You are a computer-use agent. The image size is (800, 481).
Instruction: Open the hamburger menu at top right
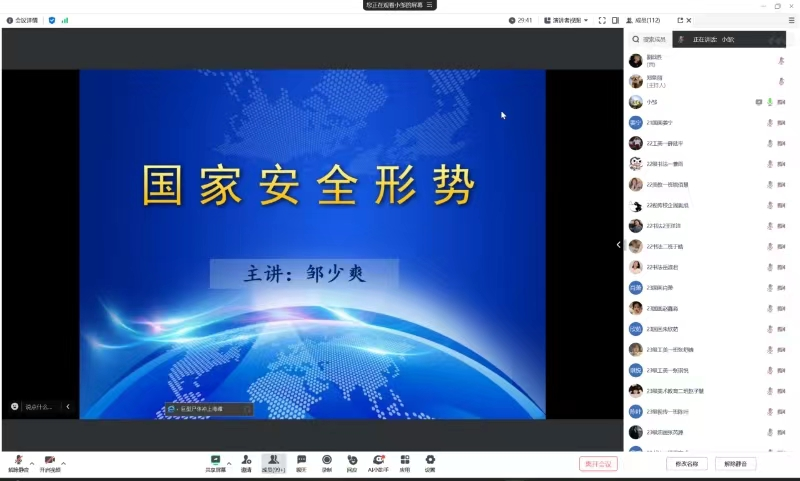(792, 20)
